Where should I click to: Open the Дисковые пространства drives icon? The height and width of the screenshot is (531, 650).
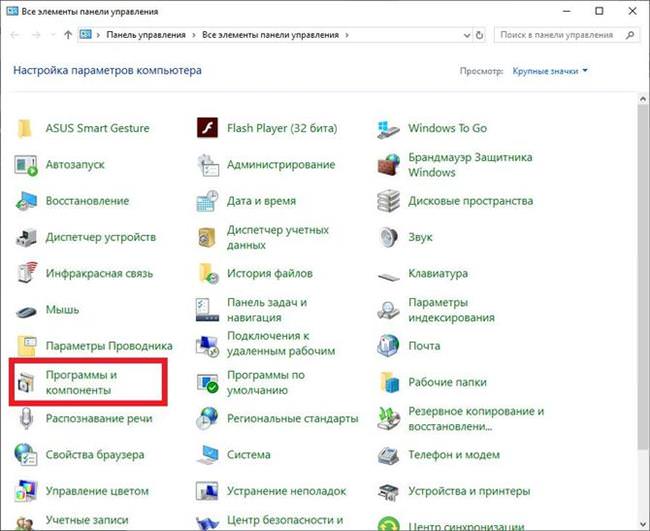click(x=388, y=201)
